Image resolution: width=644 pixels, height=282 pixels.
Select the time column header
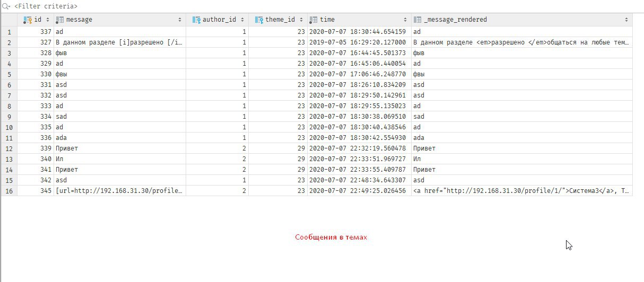(359, 20)
